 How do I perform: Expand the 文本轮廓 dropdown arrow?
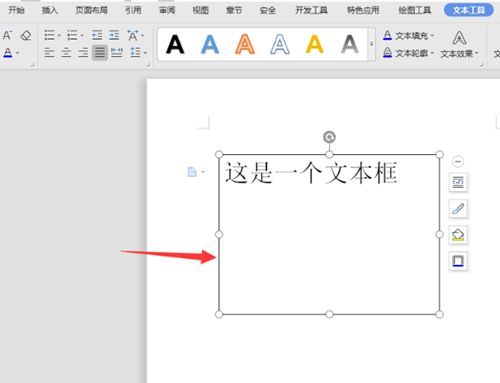coord(432,53)
